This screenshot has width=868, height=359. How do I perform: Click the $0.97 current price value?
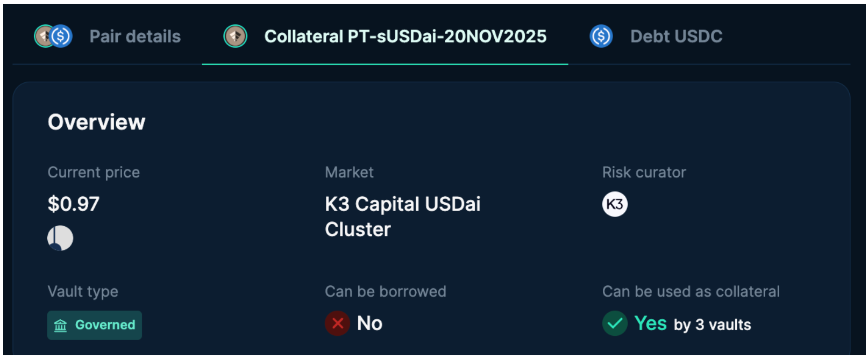[x=74, y=204]
